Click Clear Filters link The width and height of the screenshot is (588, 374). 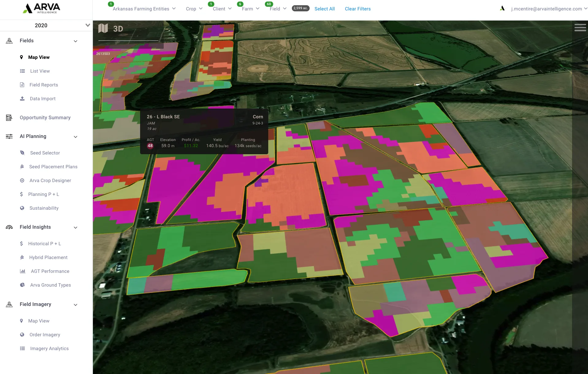(x=358, y=9)
